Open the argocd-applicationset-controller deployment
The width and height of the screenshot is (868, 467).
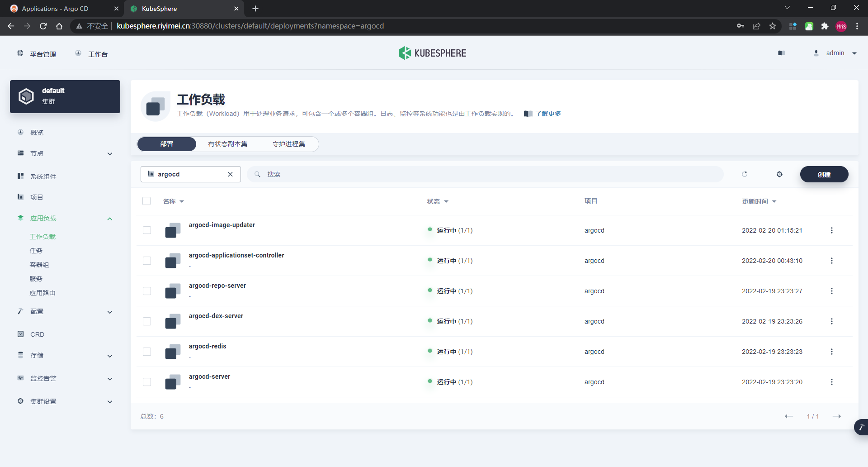click(236, 255)
